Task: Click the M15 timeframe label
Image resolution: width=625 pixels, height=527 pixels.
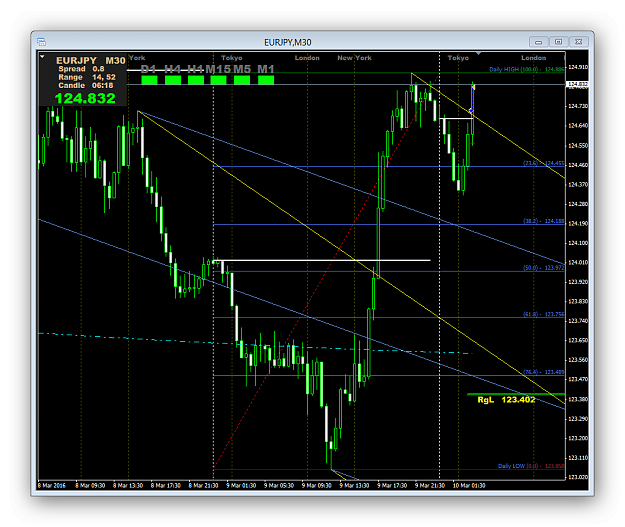Action: [x=218, y=69]
